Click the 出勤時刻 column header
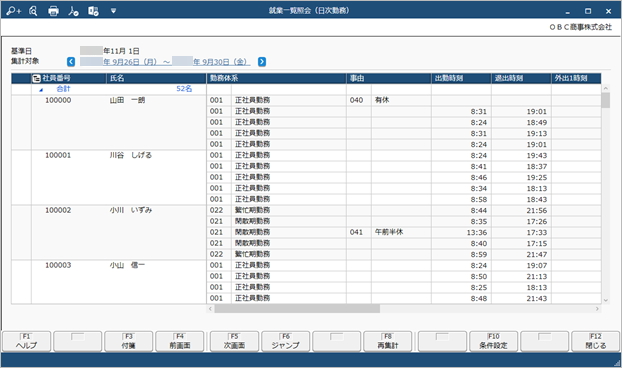 coord(461,78)
